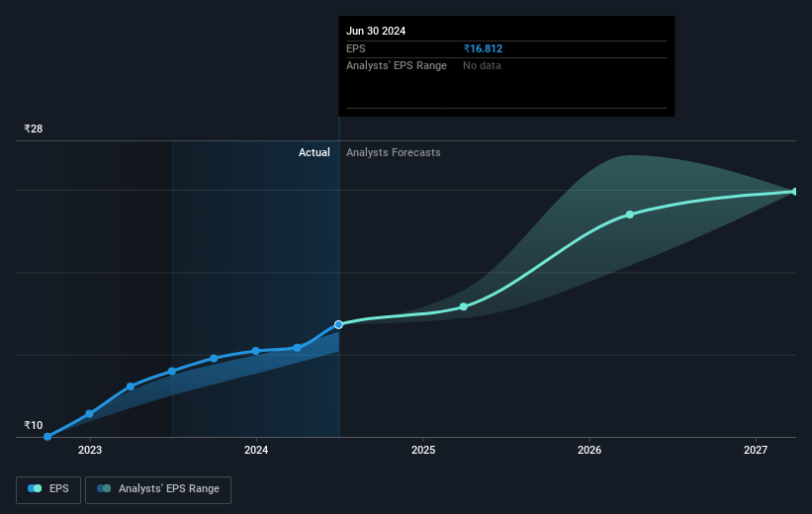The width and height of the screenshot is (812, 514).
Task: Click the 2024 x-axis label
Action: coord(256,450)
